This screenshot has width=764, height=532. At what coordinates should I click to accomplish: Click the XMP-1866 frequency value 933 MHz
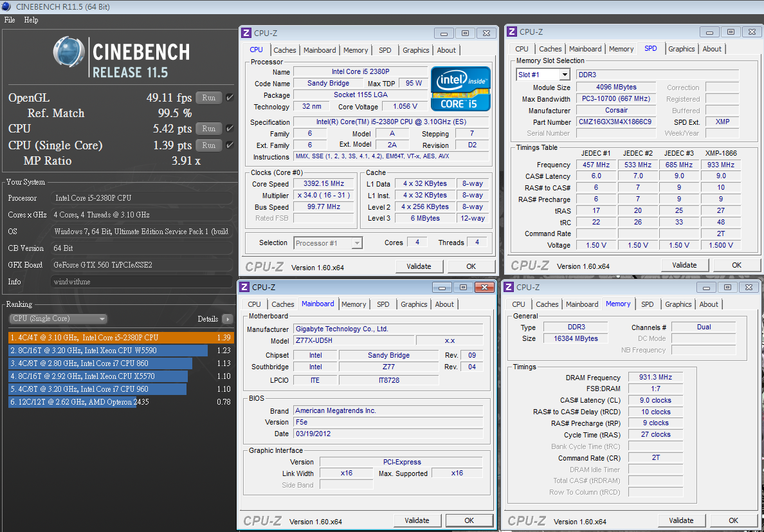(721, 165)
